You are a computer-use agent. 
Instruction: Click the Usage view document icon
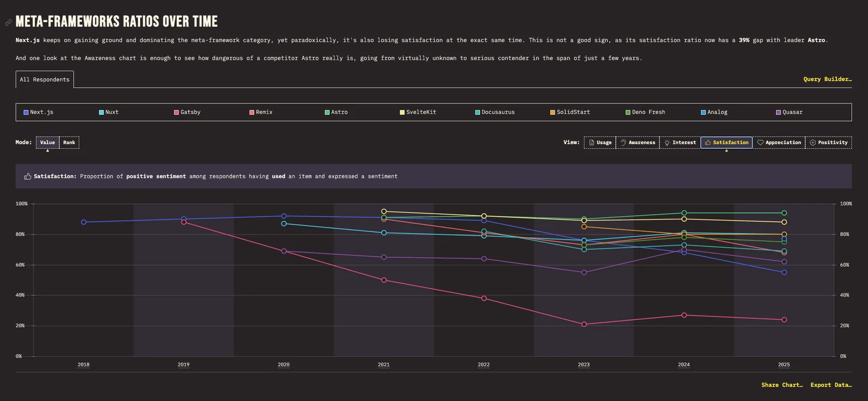(591, 143)
